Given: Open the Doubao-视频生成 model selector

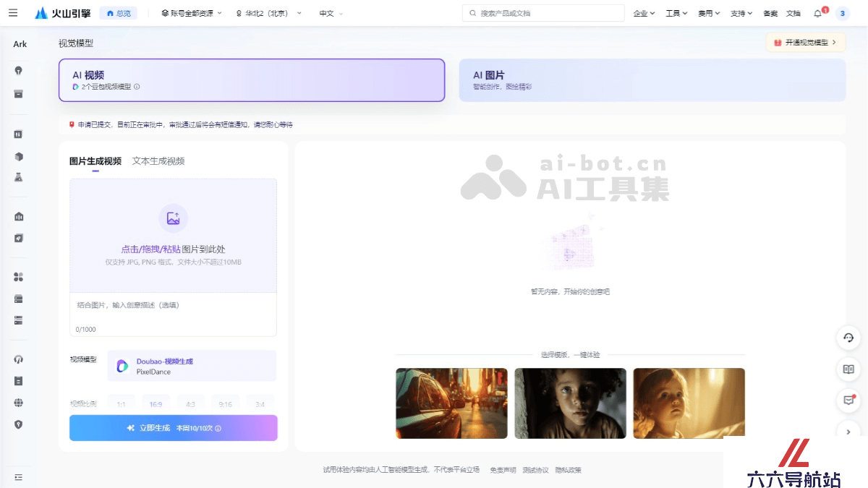Looking at the screenshot, I should (x=192, y=366).
